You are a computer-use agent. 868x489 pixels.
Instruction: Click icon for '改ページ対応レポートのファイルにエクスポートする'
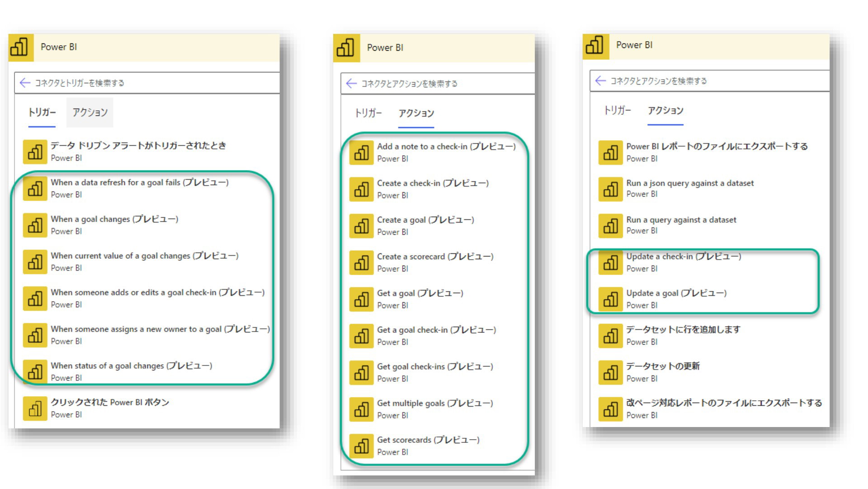611,409
